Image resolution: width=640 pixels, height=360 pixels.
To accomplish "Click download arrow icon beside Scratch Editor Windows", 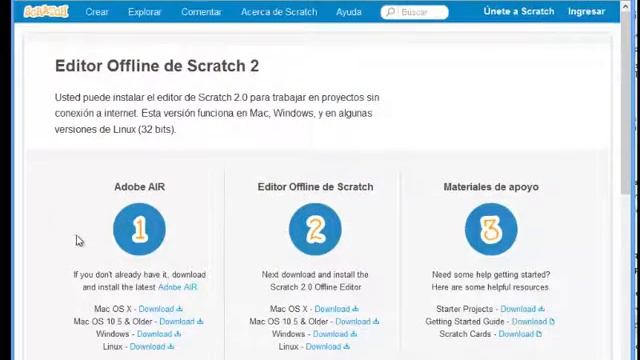I will click(353, 334).
